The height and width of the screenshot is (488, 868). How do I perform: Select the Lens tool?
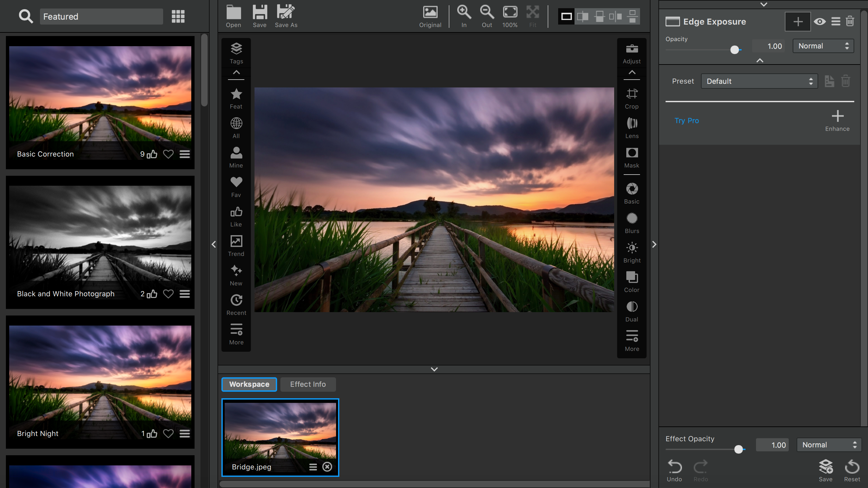(632, 128)
